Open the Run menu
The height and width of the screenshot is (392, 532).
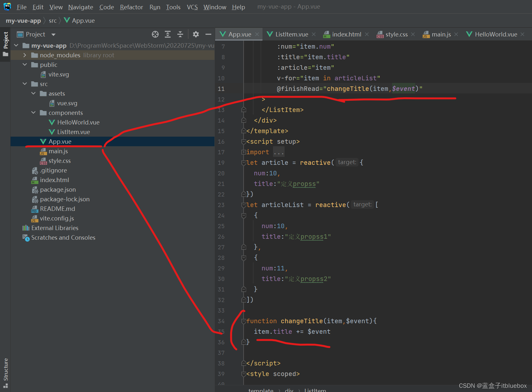[155, 7]
